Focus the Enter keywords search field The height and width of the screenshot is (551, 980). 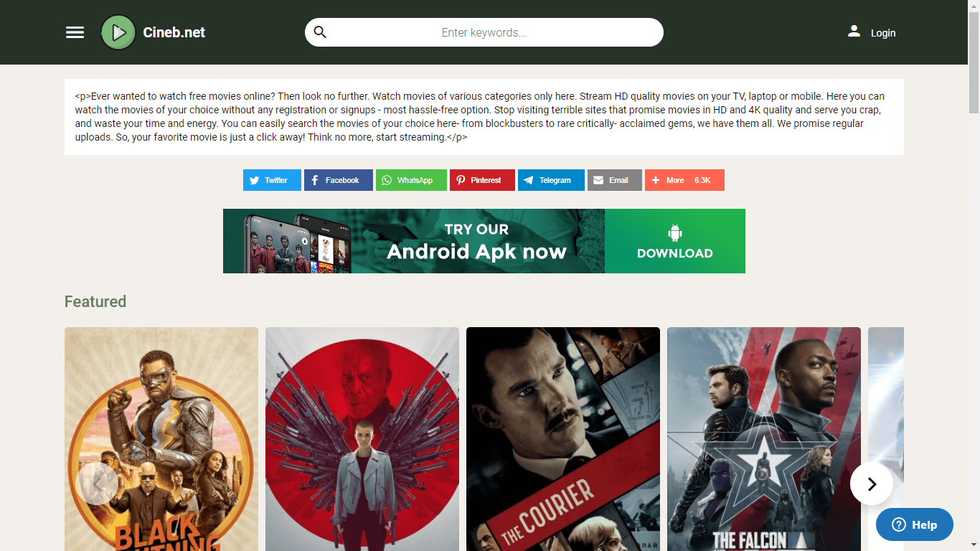tap(484, 32)
